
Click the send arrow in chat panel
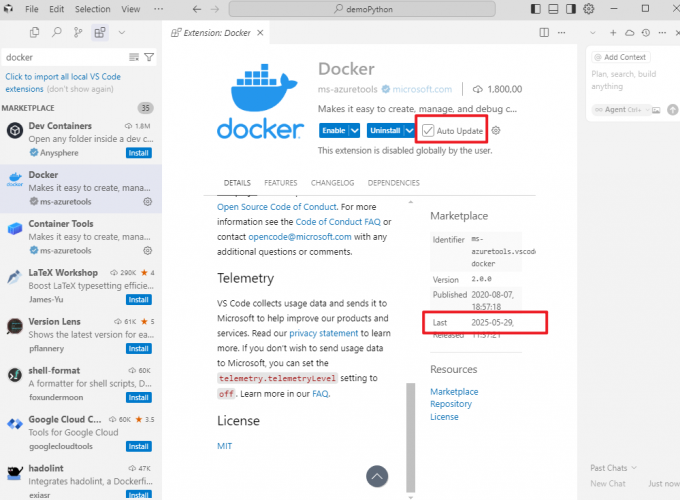click(x=671, y=109)
